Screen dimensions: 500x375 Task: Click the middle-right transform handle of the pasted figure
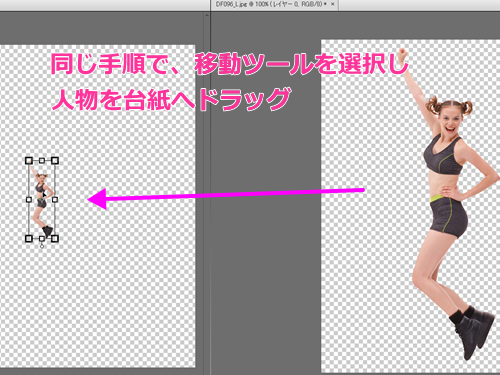point(55,199)
